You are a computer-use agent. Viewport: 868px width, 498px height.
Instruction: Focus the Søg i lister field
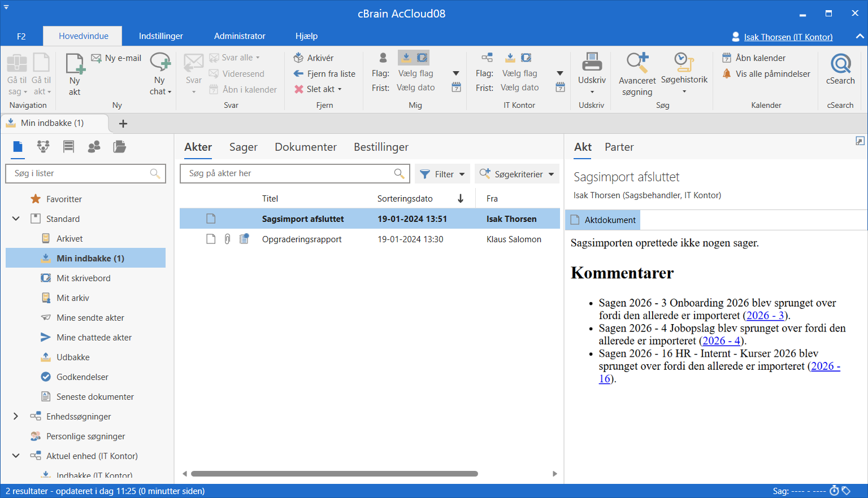pos(85,173)
